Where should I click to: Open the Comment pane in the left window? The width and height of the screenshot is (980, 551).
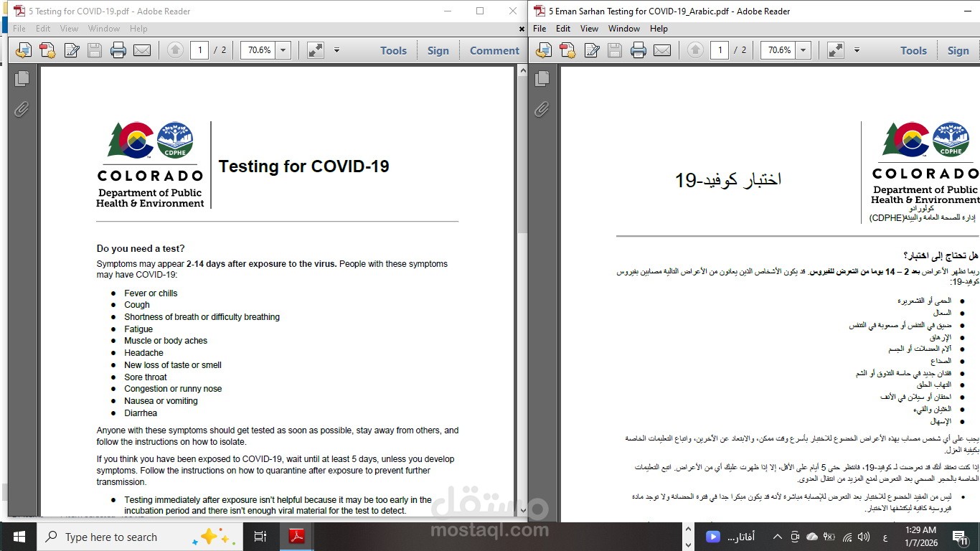click(494, 50)
